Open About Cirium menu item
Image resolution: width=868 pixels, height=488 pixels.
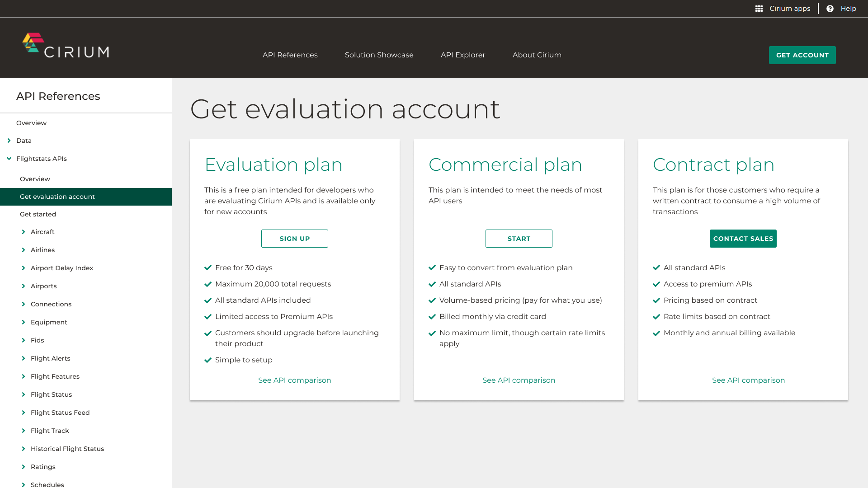537,55
